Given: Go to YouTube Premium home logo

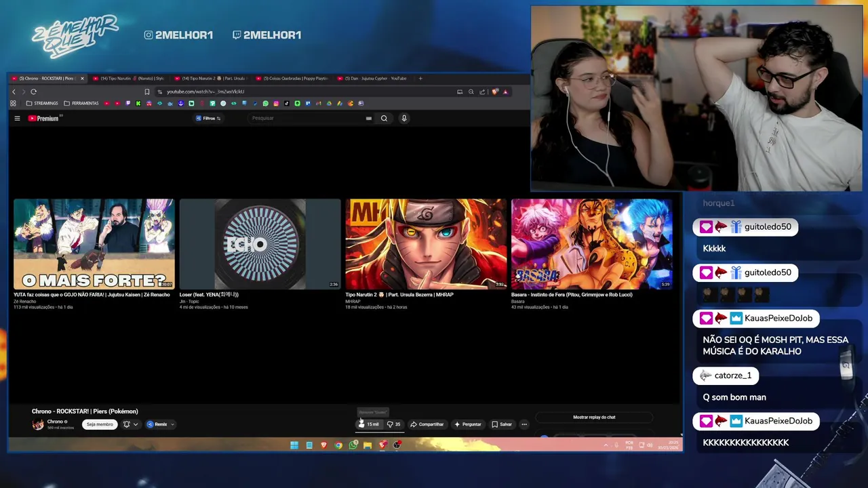Looking at the screenshot, I should tap(43, 118).
